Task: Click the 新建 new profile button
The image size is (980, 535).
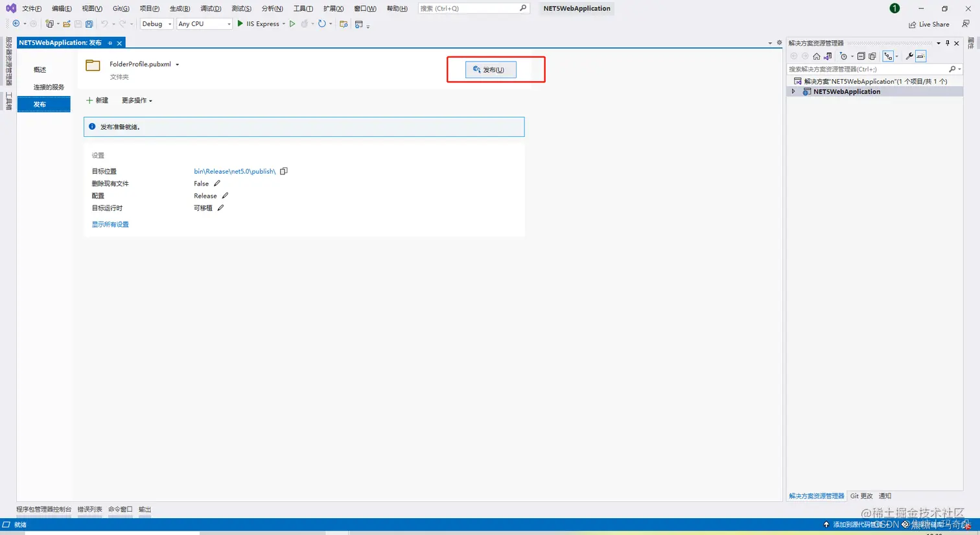Action: point(97,101)
